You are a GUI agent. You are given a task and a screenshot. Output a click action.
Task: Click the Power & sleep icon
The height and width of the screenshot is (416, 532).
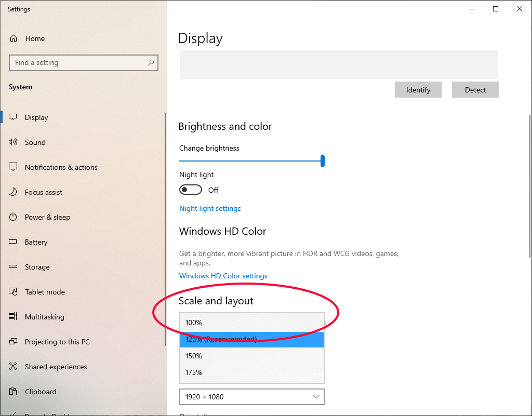click(x=14, y=217)
